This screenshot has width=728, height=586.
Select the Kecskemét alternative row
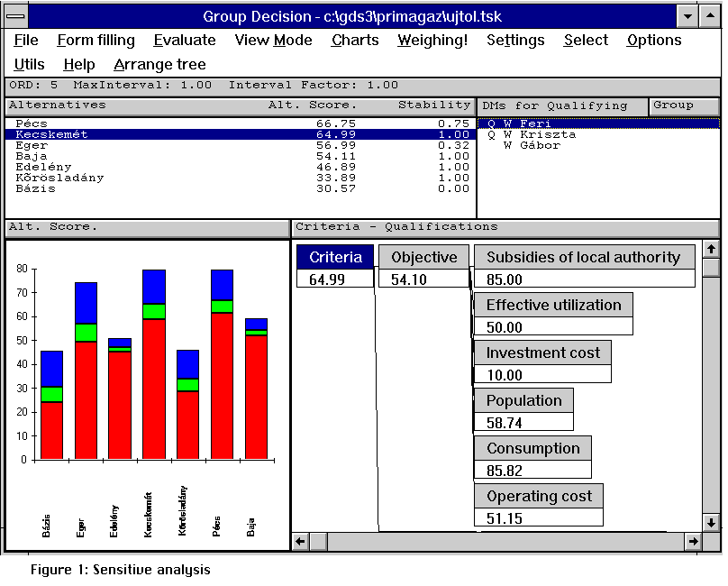241,134
